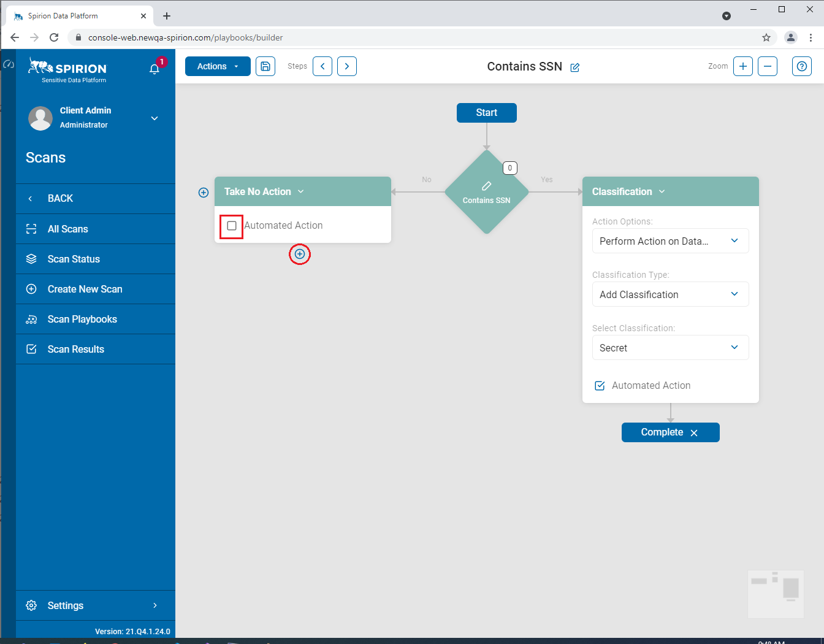The image size is (824, 644).
Task: Open the Chrome three-dot menu
Action: pyautogui.click(x=811, y=37)
